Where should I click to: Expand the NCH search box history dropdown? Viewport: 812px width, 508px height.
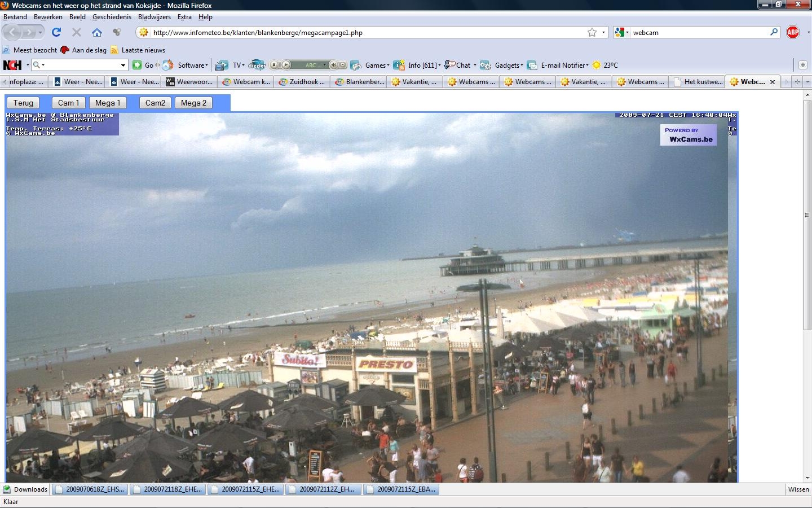point(123,65)
